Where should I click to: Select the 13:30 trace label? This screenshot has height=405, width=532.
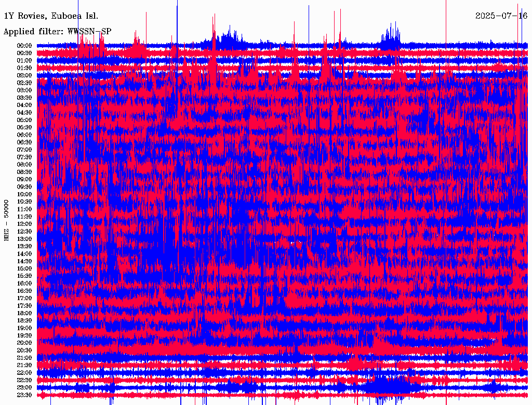[24, 246]
